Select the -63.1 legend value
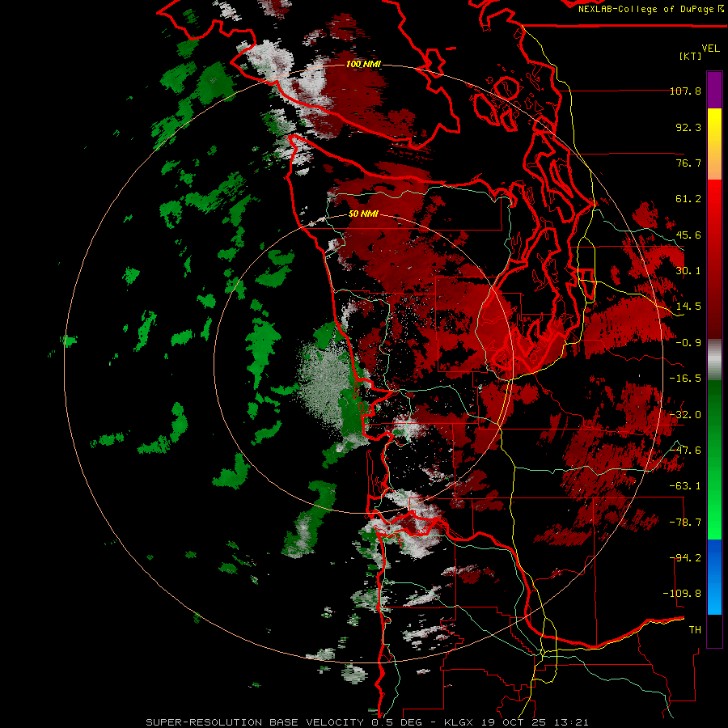Viewport: 728px width, 728px height. 685,486
